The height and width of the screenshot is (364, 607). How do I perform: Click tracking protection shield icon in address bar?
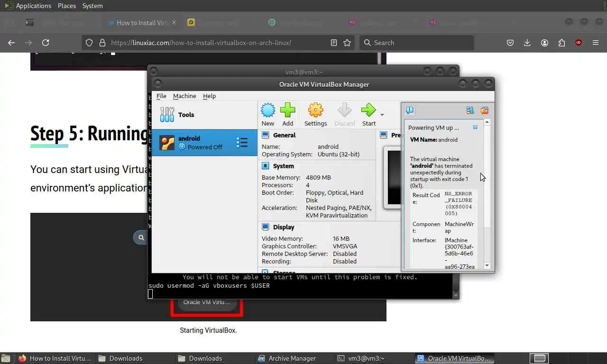pyautogui.click(x=89, y=43)
